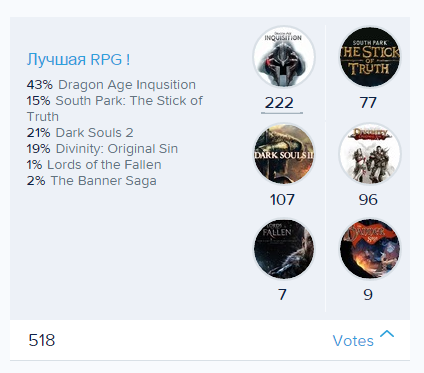Click the 107 votes number
Screen dimensions: 424x373
[x=282, y=200]
